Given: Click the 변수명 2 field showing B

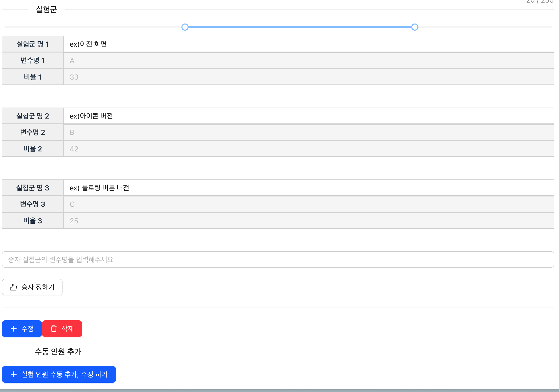Looking at the screenshot, I should point(309,133).
